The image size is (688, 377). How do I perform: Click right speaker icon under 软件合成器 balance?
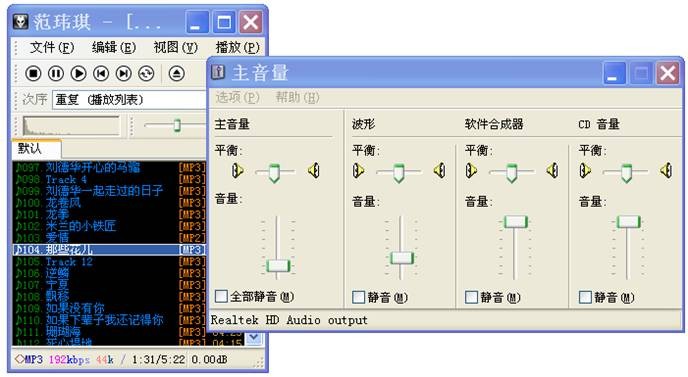[x=552, y=170]
